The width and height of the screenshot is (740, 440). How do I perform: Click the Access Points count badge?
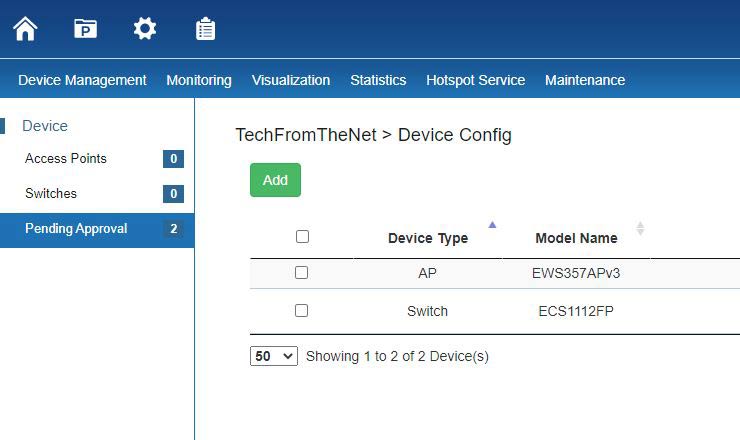tap(173, 159)
